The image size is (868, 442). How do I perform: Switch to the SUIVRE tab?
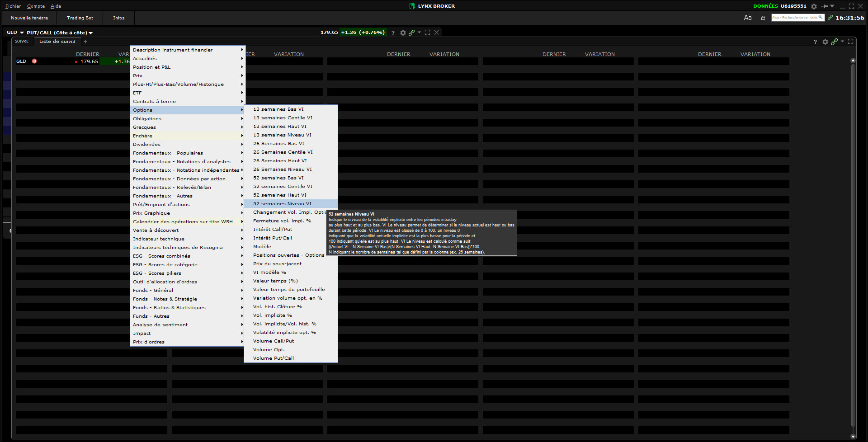pos(22,42)
